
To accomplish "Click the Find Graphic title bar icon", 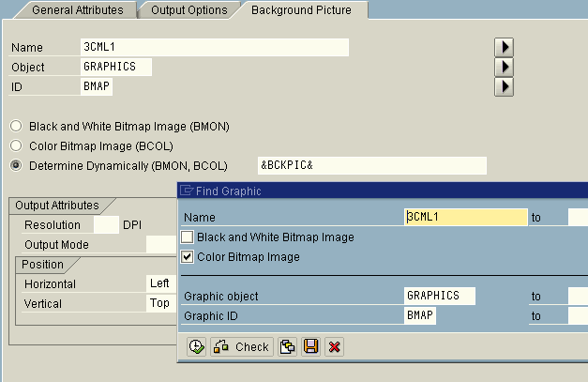I will tap(186, 191).
